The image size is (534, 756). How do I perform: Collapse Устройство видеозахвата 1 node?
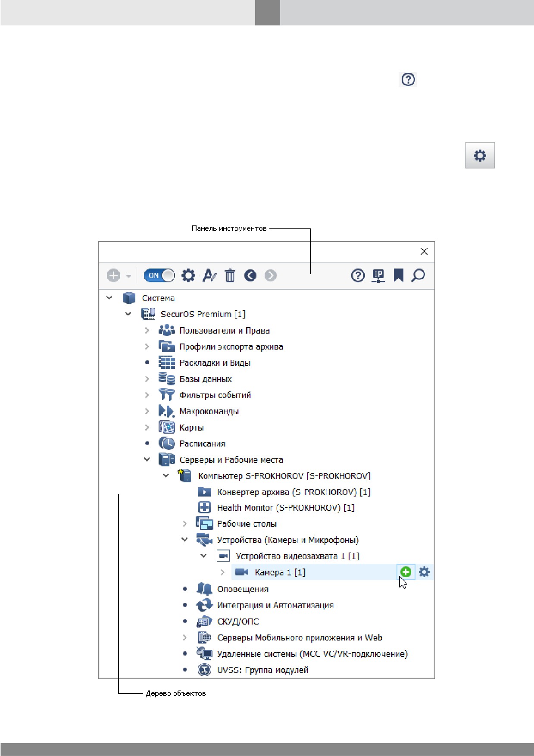pos(204,556)
